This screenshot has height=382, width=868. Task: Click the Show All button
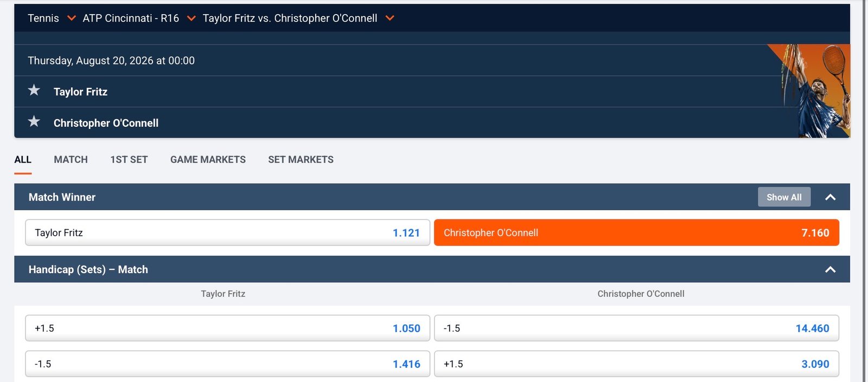pos(784,197)
